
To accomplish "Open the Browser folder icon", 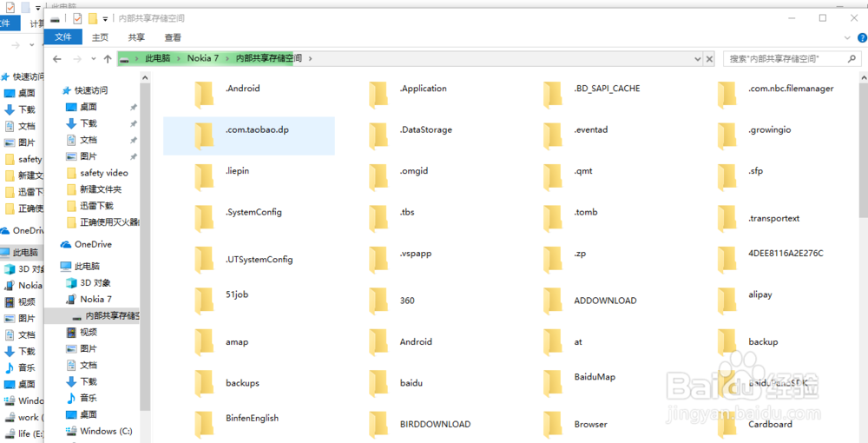I will coord(552,424).
